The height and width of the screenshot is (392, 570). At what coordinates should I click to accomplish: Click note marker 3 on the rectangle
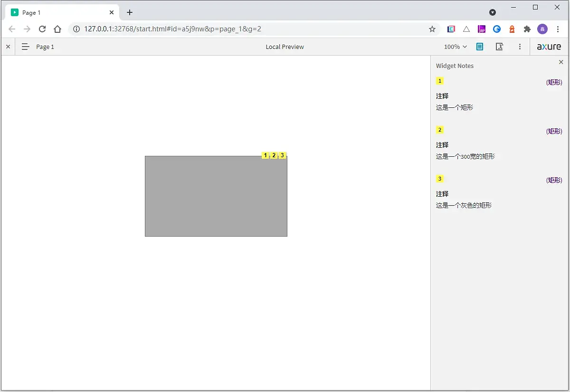coord(282,155)
